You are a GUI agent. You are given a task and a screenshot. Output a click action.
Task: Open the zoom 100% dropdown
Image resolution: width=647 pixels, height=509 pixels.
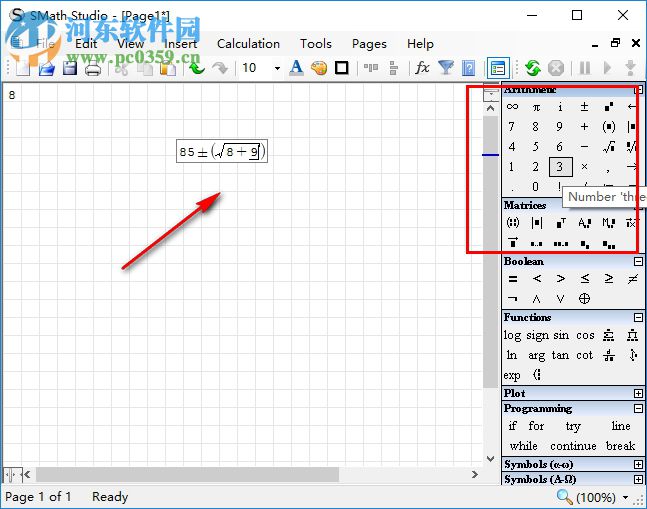tap(626, 497)
